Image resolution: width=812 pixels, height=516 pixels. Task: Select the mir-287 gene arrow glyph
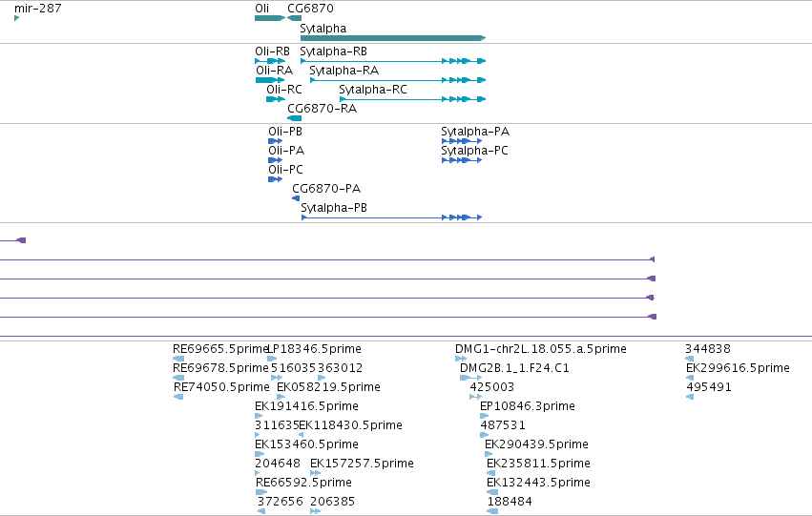coord(16,18)
